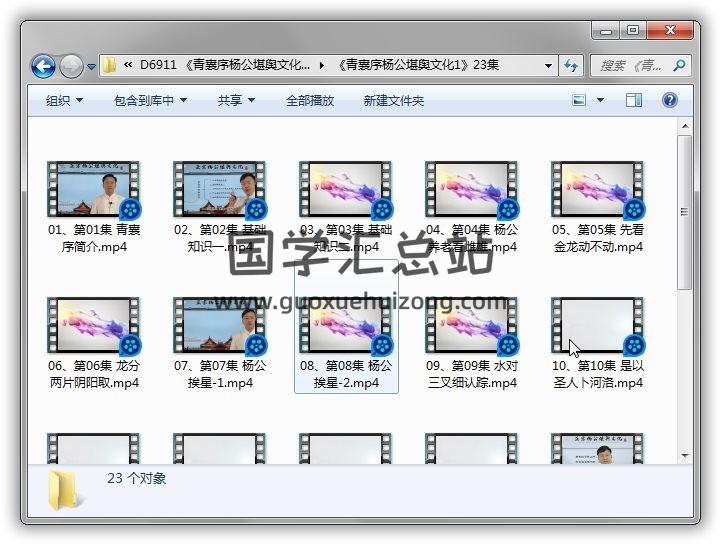Viewport: 721px width, 545px height.
Task: Click the Back navigation arrow button
Action: tap(43, 67)
